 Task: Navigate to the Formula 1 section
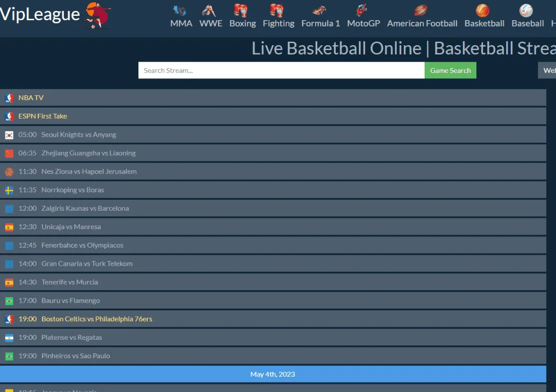pyautogui.click(x=321, y=23)
